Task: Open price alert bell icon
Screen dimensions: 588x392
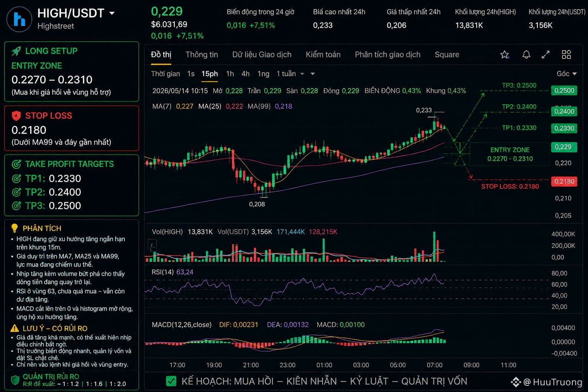Action: click(526, 55)
